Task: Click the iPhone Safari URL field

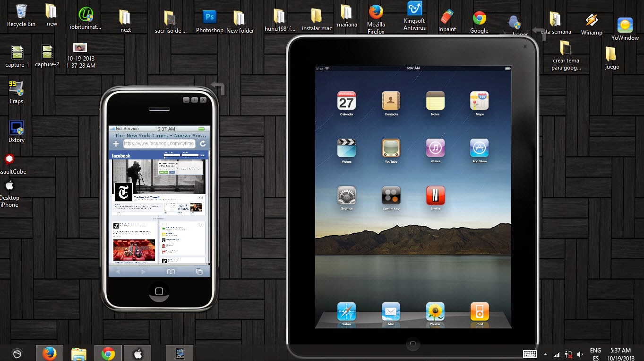Action: (x=159, y=144)
